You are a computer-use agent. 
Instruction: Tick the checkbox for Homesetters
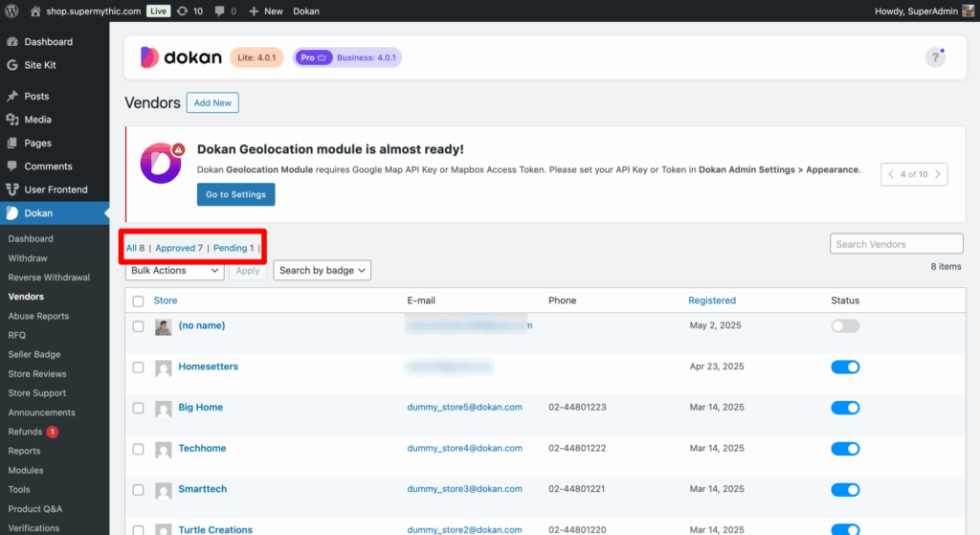[138, 368]
